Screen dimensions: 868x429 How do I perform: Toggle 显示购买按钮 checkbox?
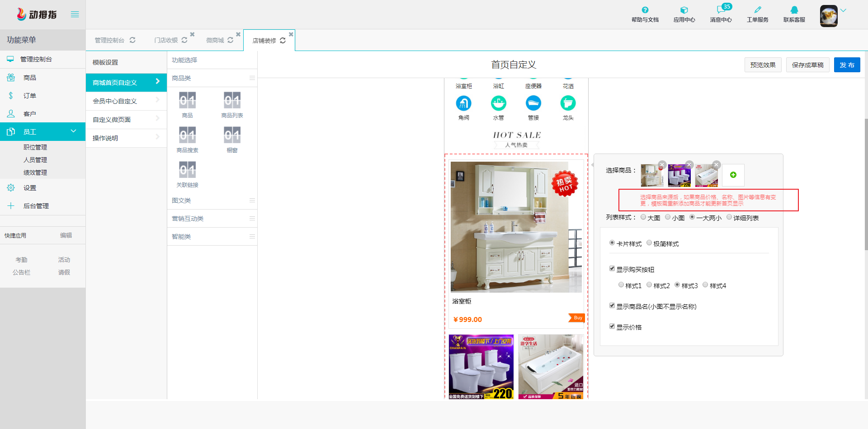(612, 269)
